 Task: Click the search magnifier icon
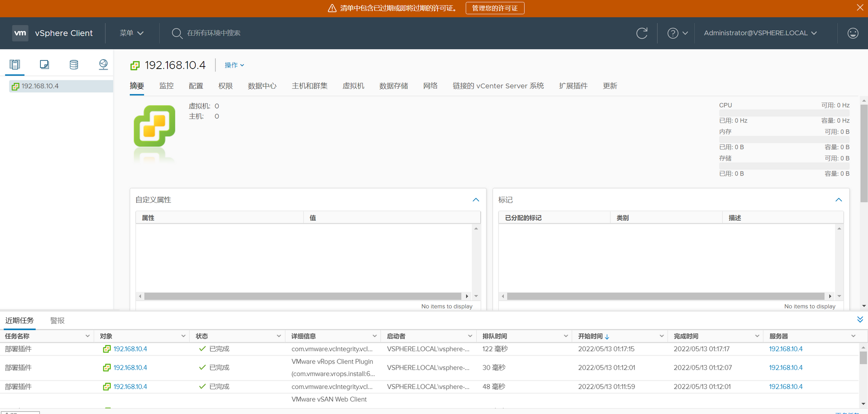[177, 33]
